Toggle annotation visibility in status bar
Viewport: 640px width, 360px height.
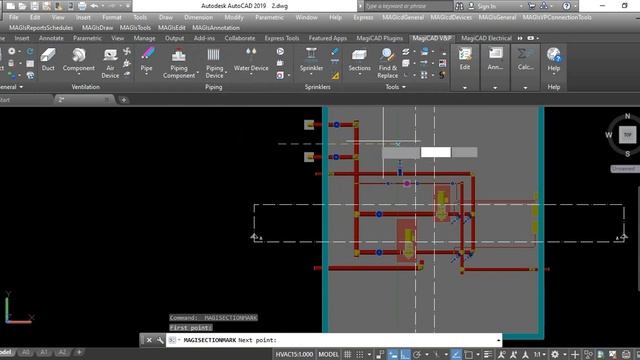click(501, 354)
